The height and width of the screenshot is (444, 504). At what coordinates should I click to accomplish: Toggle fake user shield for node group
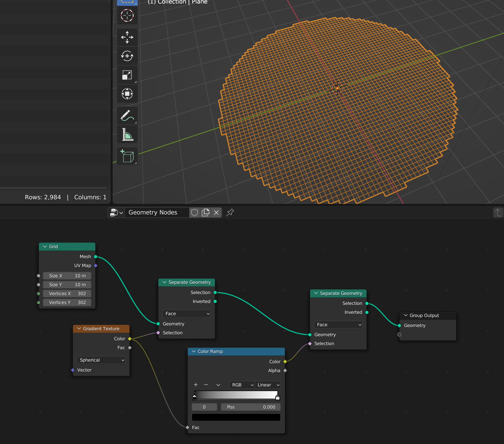pyautogui.click(x=194, y=213)
